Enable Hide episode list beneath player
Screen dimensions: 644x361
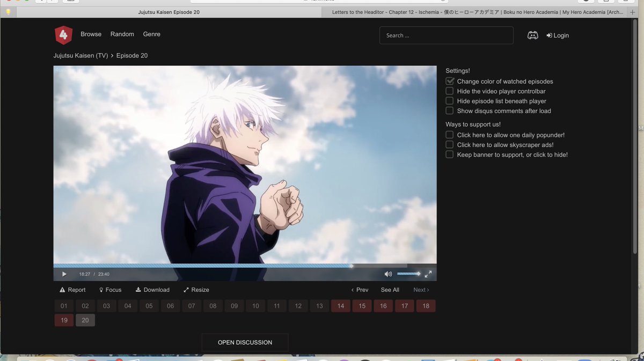coord(450,101)
